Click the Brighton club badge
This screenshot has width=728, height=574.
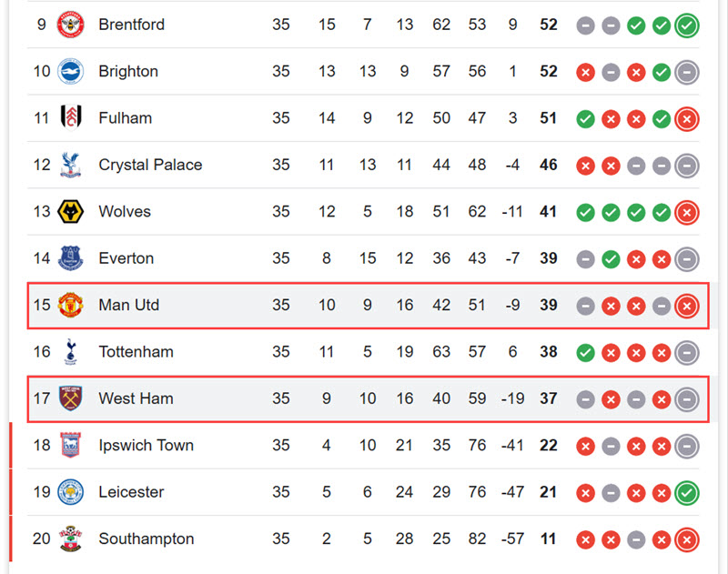[70, 72]
